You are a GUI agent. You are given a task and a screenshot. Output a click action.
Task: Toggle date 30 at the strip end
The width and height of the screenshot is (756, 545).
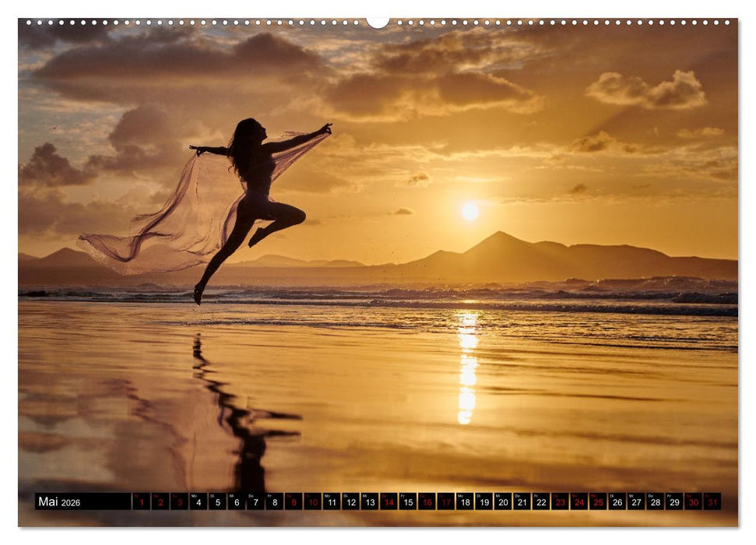coord(693,502)
